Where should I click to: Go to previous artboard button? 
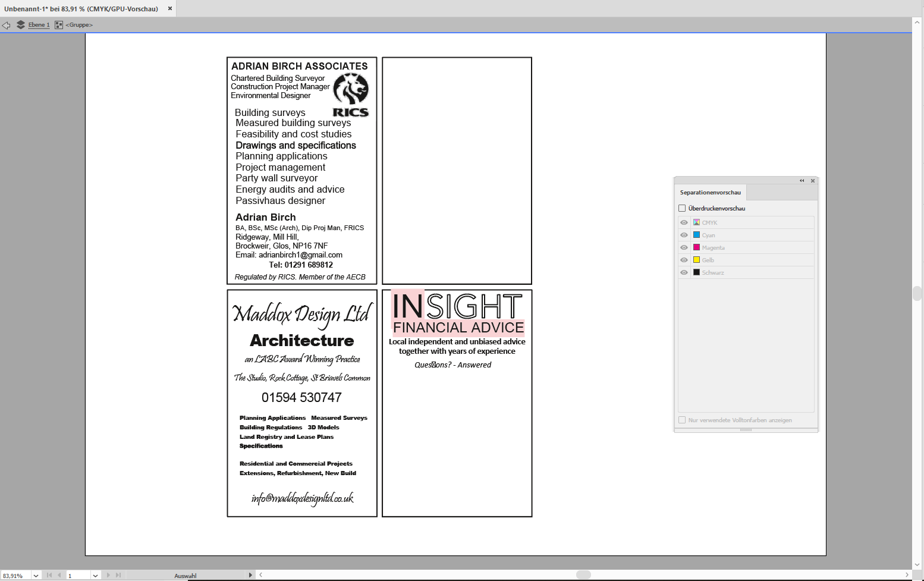(x=59, y=575)
